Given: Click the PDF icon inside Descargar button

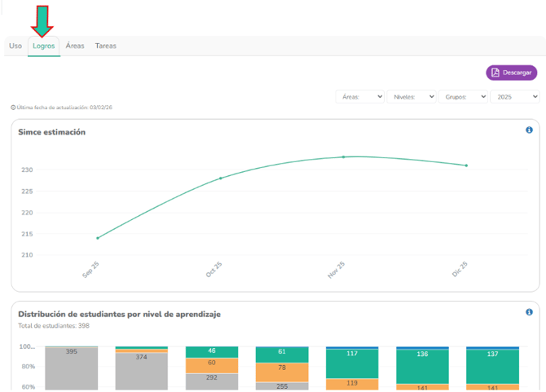Looking at the screenshot, I should [x=495, y=73].
